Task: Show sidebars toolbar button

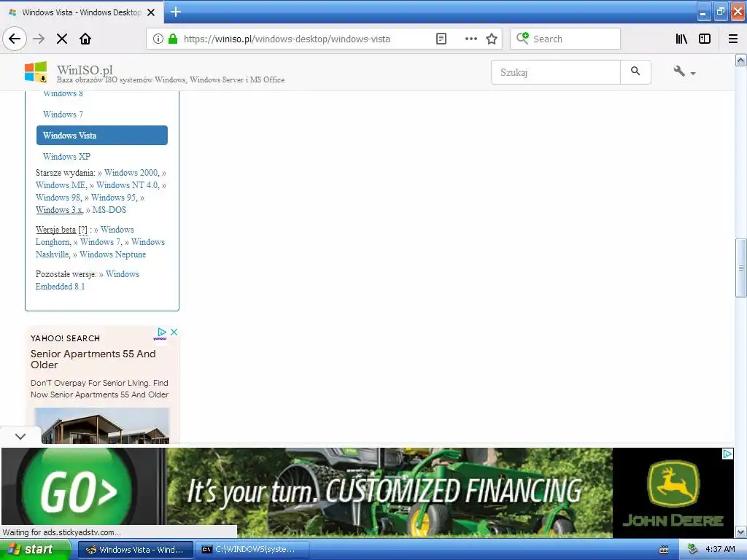Action: tap(705, 39)
